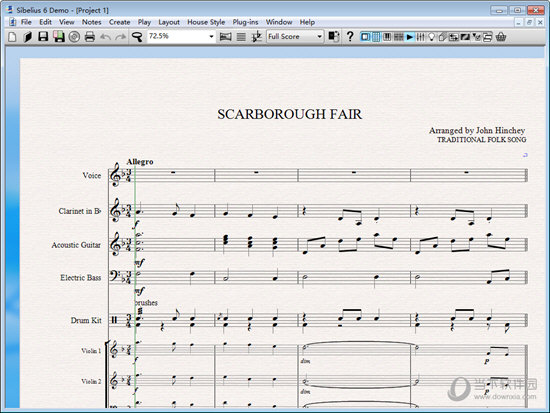Redo the last undone action
This screenshot has width=550, height=413.
(x=121, y=36)
